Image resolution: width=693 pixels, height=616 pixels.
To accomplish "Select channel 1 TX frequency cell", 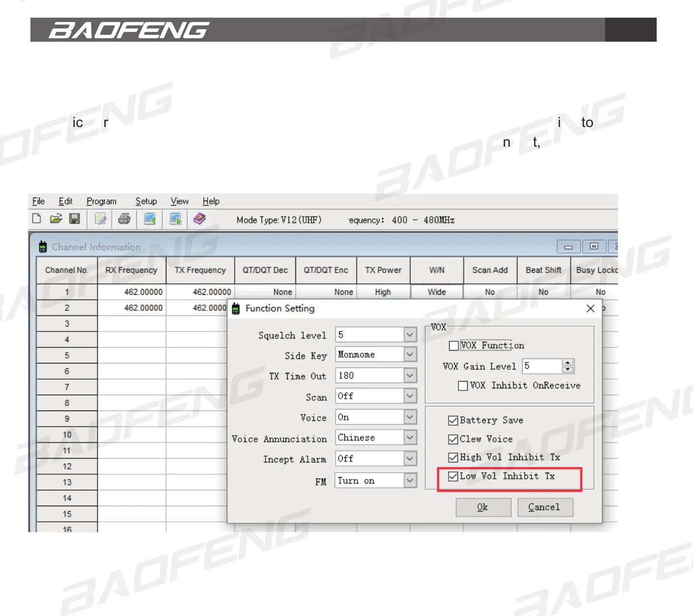I will tap(200, 292).
